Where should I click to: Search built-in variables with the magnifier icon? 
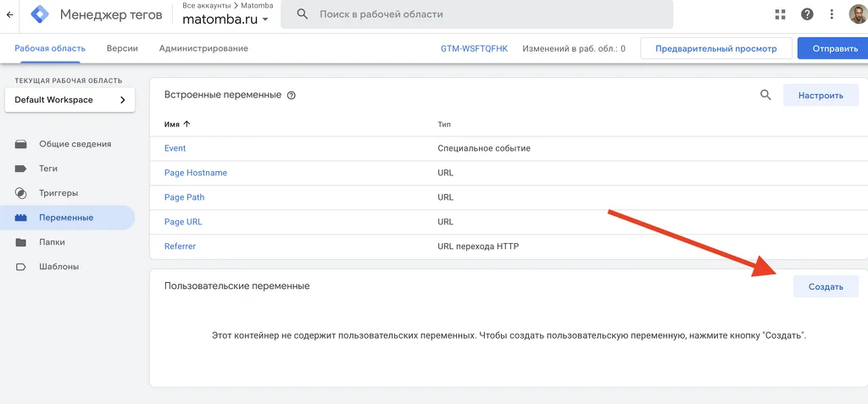[x=765, y=95]
